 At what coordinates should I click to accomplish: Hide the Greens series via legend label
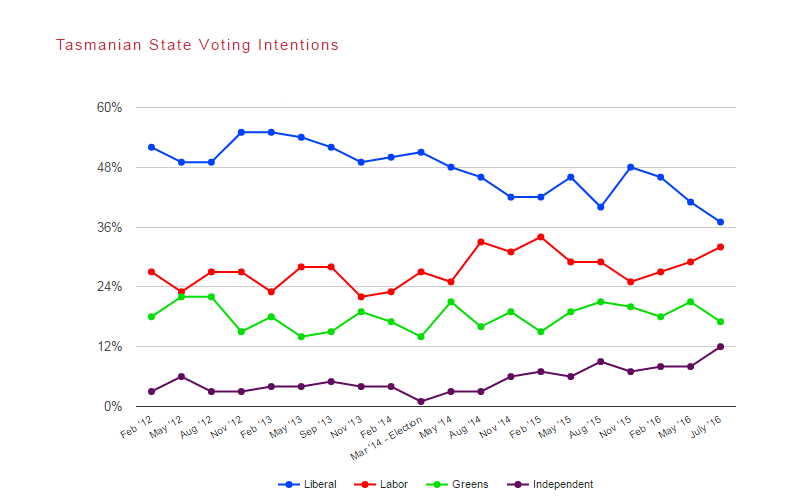coord(470,485)
